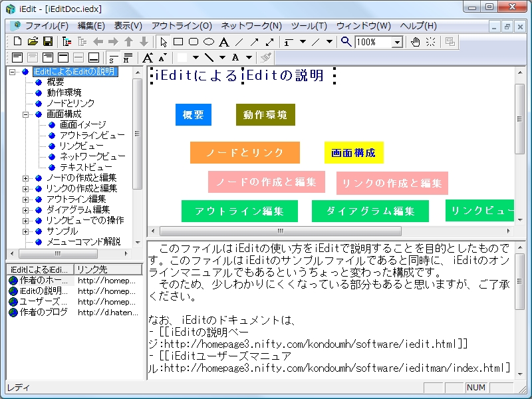Open the font color dropdown arrow
Viewport: 532px width, 399px height.
249,57
